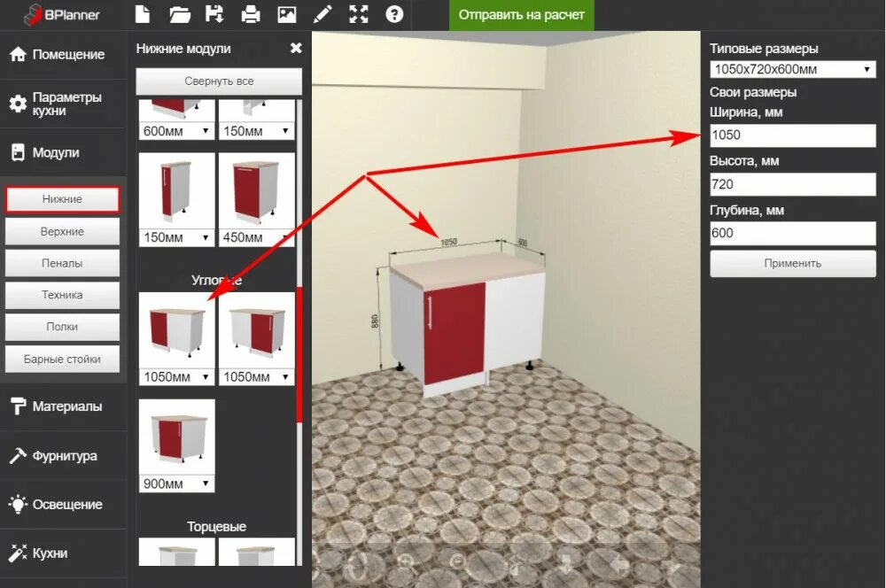Click the Угловые group heading

pos(216,280)
